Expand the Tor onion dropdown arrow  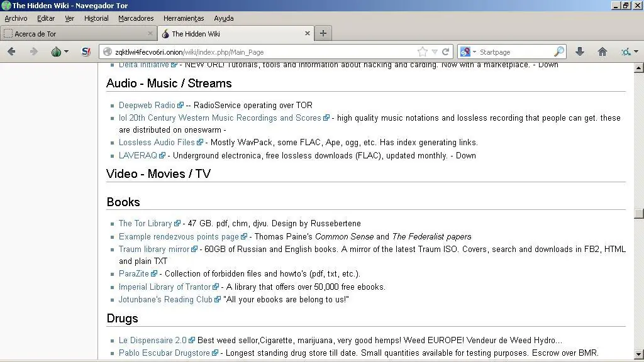(x=66, y=52)
